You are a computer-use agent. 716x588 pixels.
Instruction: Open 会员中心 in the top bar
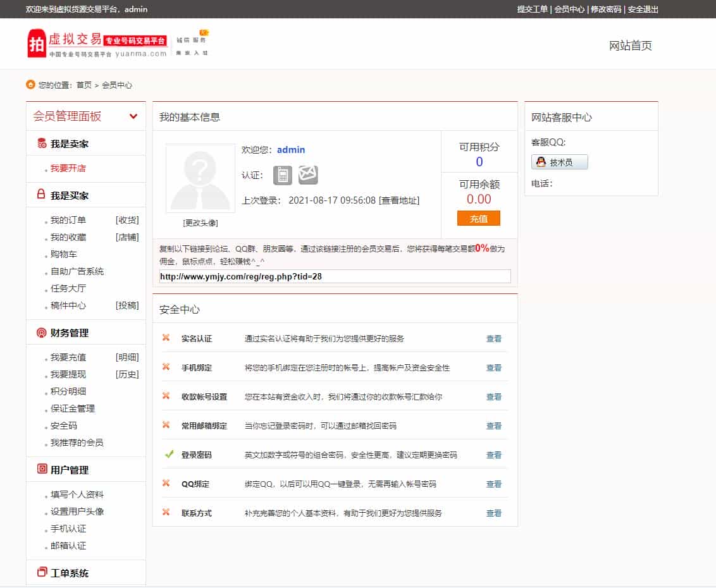[569, 9]
